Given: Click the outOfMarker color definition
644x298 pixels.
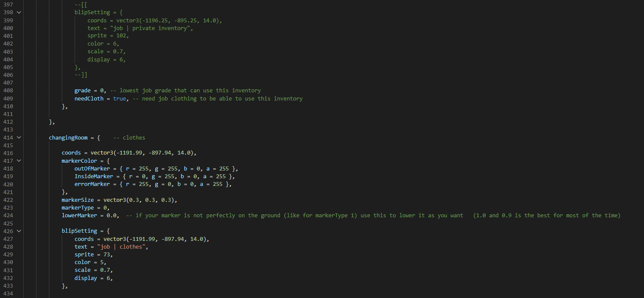Looking at the screenshot, I should point(156,169).
